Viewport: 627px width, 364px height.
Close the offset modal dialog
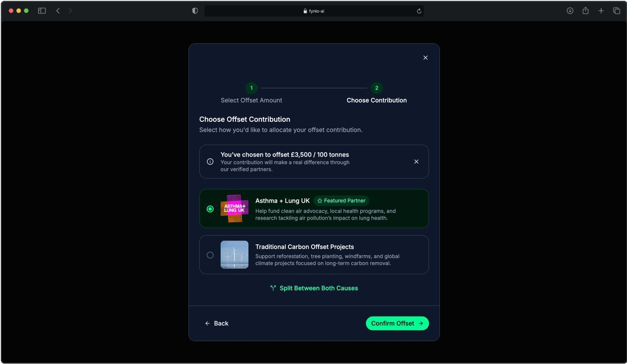tap(426, 58)
